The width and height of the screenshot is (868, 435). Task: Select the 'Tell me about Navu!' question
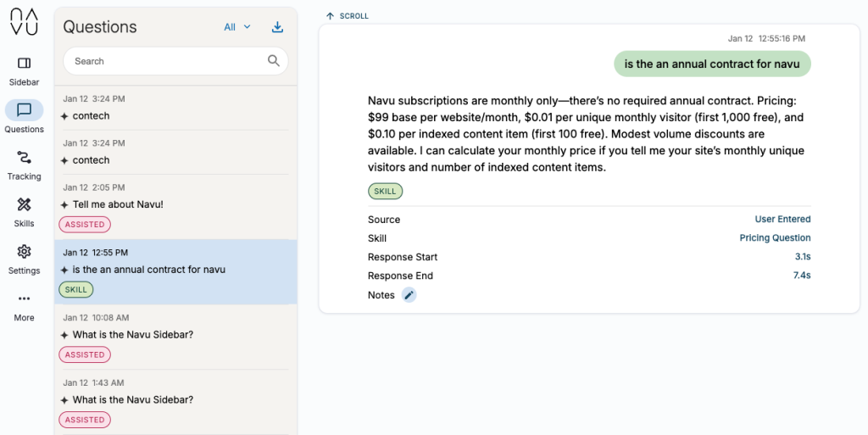pyautogui.click(x=118, y=204)
